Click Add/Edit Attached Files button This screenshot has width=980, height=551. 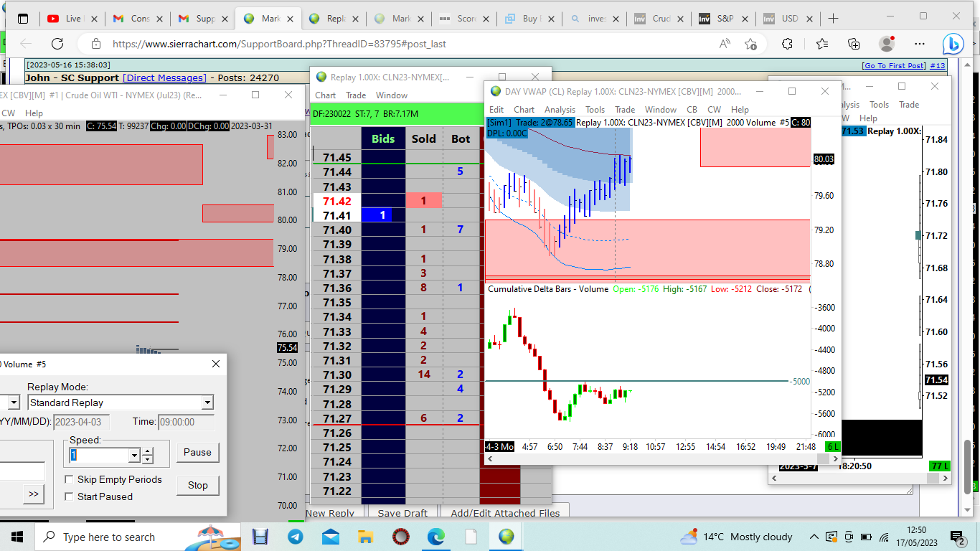point(505,513)
